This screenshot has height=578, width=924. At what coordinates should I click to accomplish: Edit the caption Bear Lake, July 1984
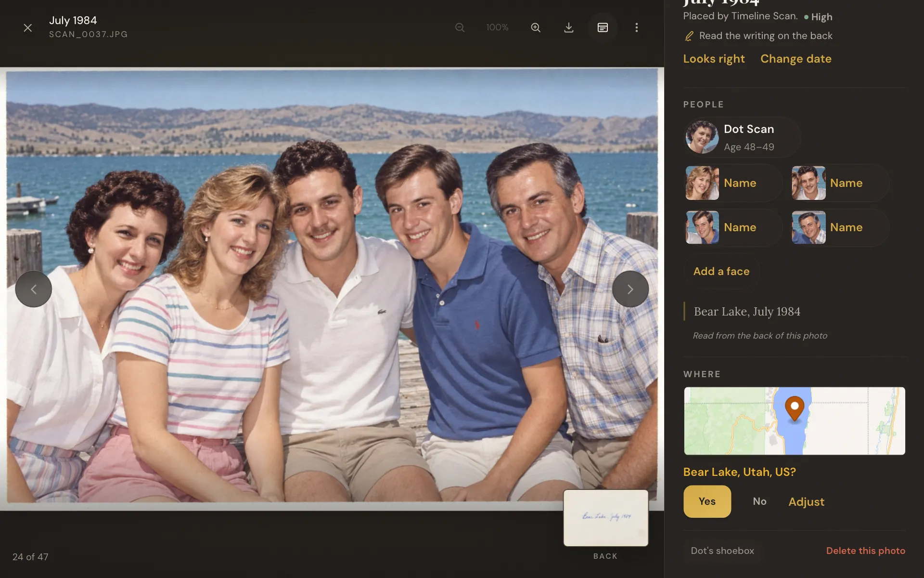(x=747, y=312)
